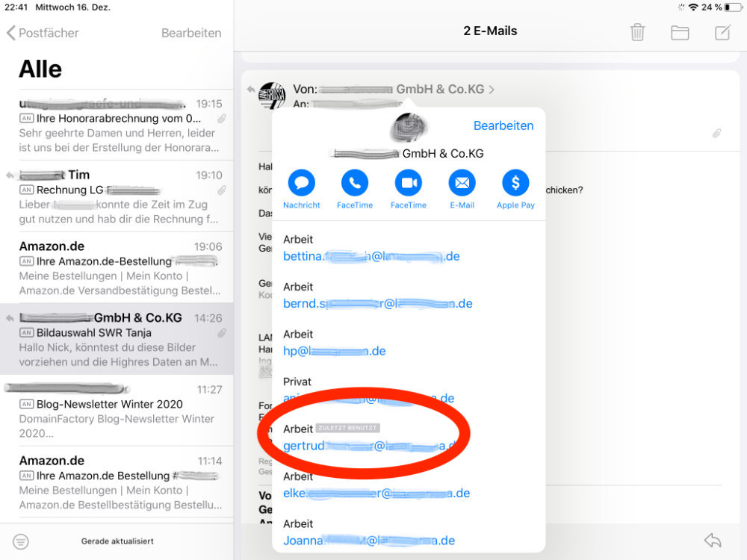Open the Blog-Newsletter Winter 2020 email

(117, 411)
